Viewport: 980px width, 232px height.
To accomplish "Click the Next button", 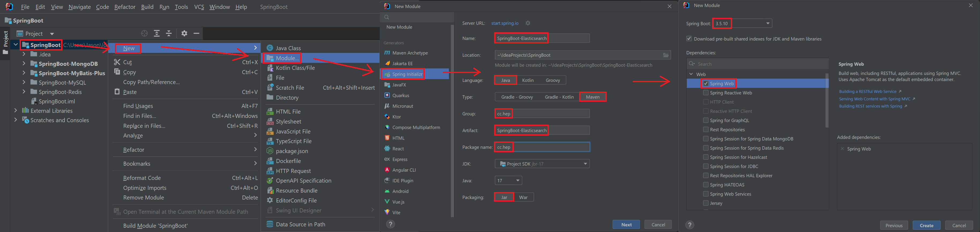I will pos(626,225).
